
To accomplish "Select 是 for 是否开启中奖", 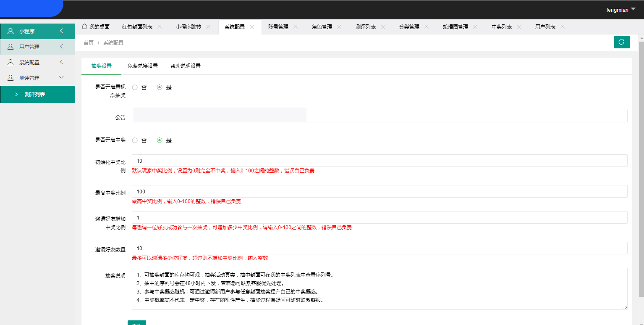I will [160, 140].
